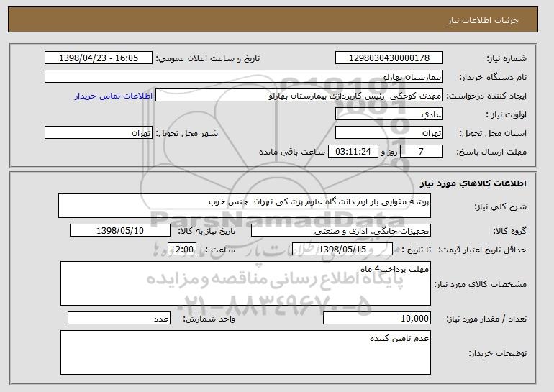Open the buyer contact information link
Viewport: 554px width, 392px height.
point(114,96)
